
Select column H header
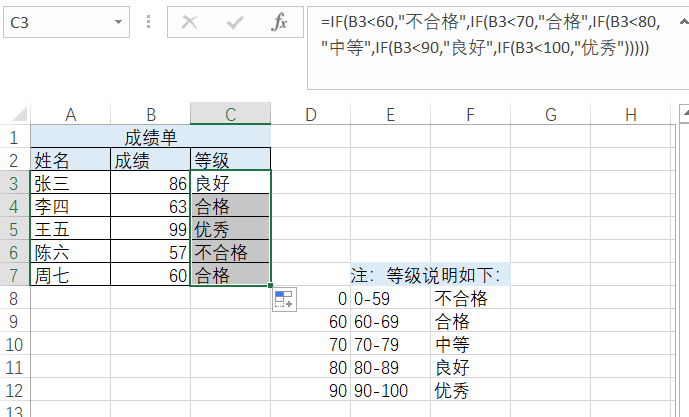(x=631, y=114)
